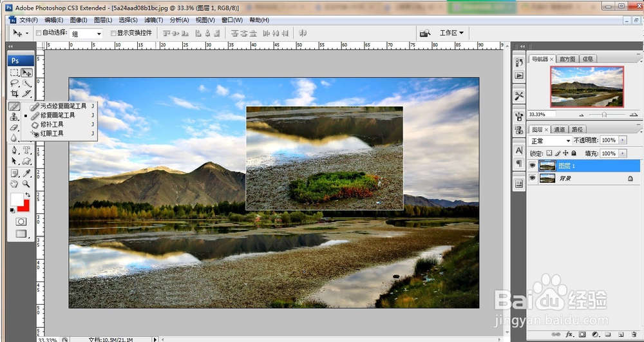The image size is (644, 342).
Task: Collapse toolbox double-arrow expander
Action: click(x=10, y=46)
